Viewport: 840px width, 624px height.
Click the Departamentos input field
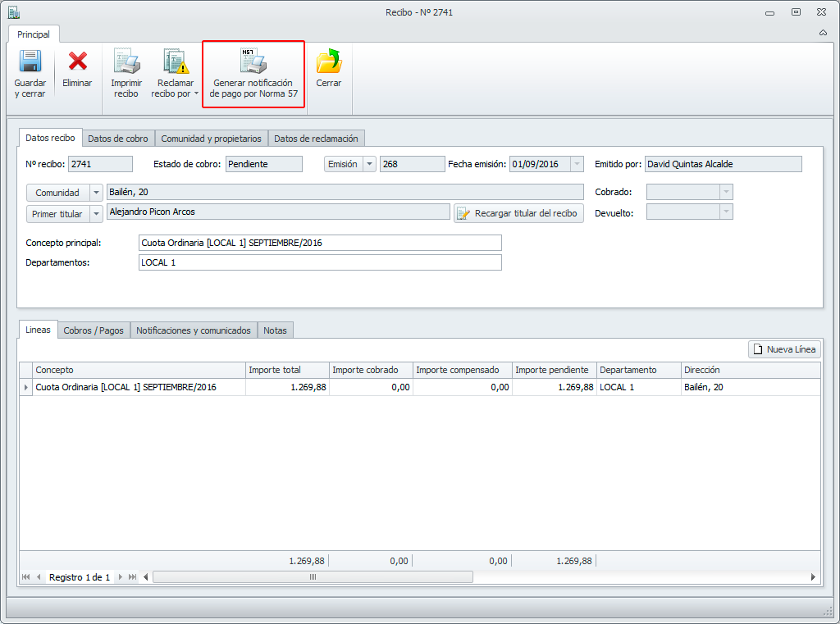pyautogui.click(x=320, y=262)
